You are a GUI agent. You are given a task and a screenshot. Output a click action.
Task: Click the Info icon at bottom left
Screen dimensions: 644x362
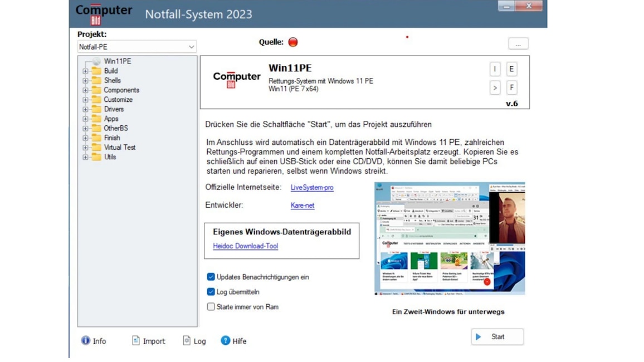85,340
